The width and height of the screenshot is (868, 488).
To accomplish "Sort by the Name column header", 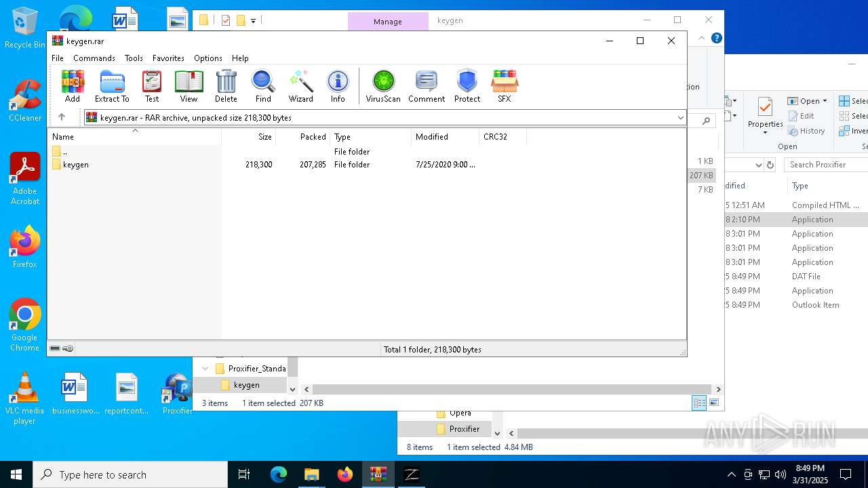I will (135, 137).
